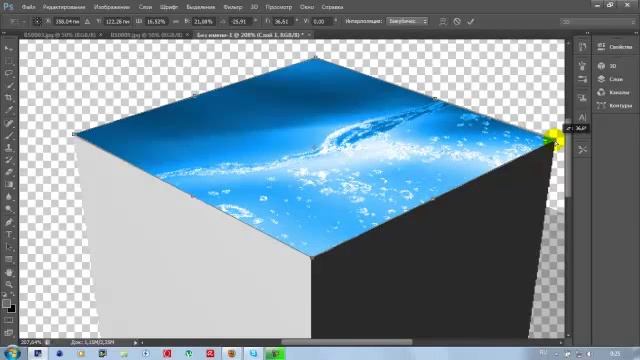Select the Horizontal Type tool
640x360 pixels.
point(9,235)
